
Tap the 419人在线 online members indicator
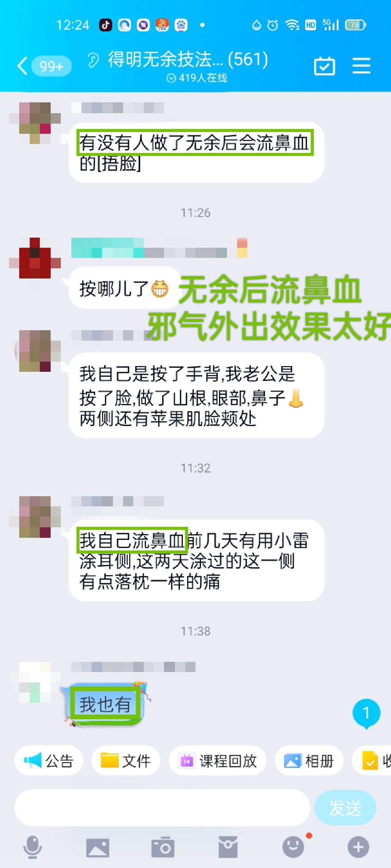coord(197,78)
